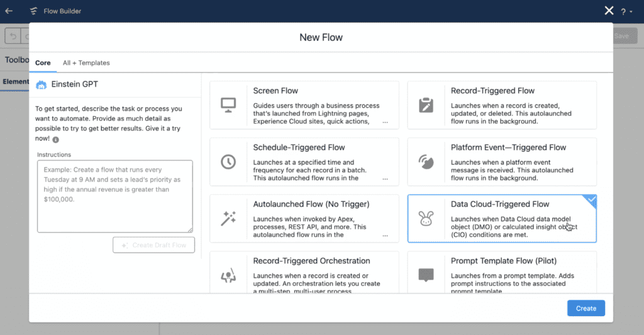Click the Data Cloud-Triggered Flow title
The height and width of the screenshot is (335, 644).
[x=500, y=204]
